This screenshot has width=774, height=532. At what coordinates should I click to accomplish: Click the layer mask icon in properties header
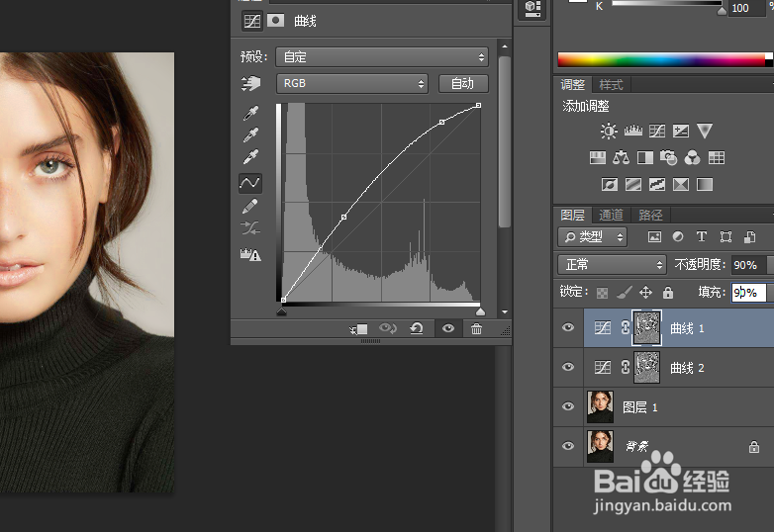[x=275, y=21]
